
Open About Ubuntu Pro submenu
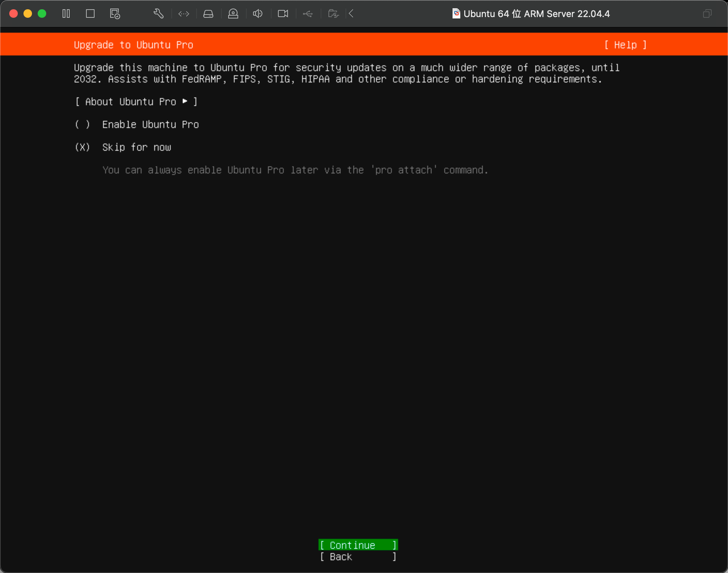click(136, 102)
